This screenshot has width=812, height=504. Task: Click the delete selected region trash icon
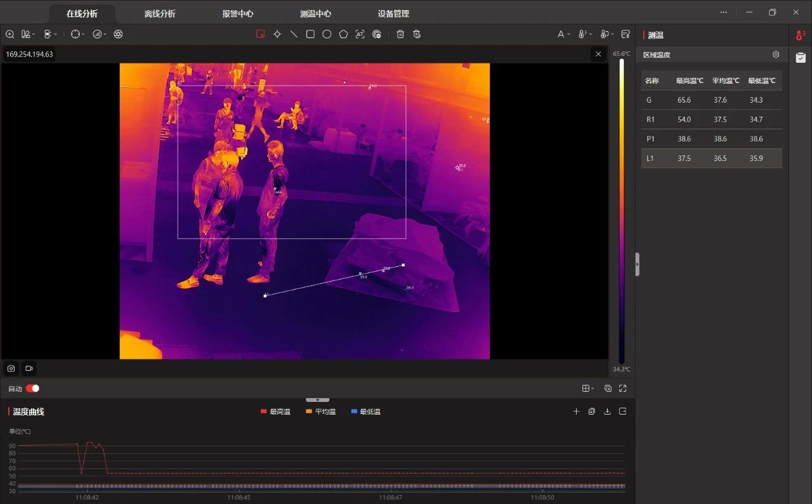(400, 34)
